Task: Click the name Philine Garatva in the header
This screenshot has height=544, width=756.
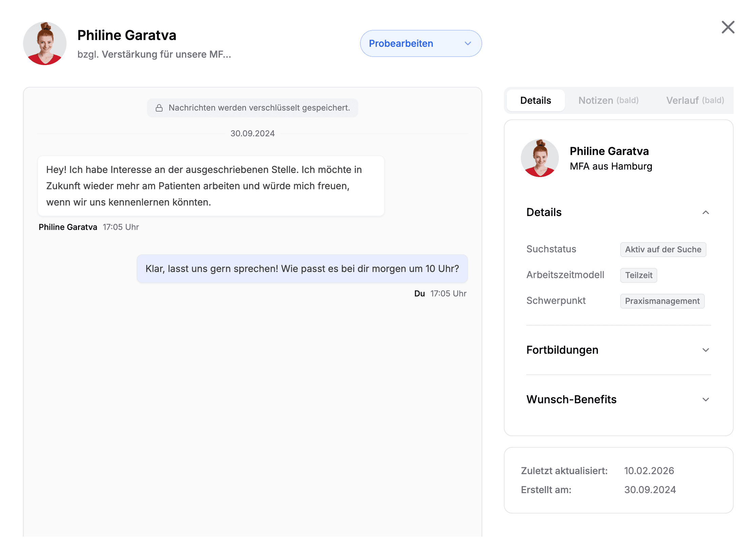Action: (127, 35)
